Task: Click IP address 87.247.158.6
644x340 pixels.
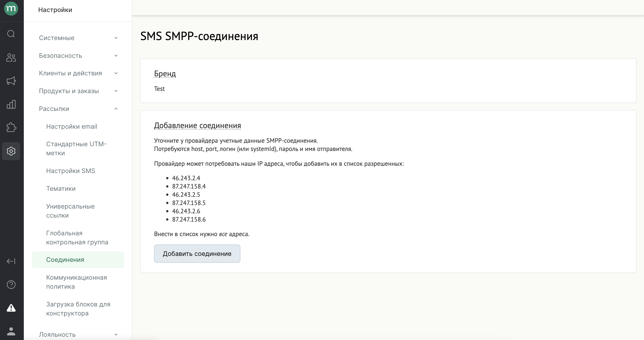Action: click(189, 219)
